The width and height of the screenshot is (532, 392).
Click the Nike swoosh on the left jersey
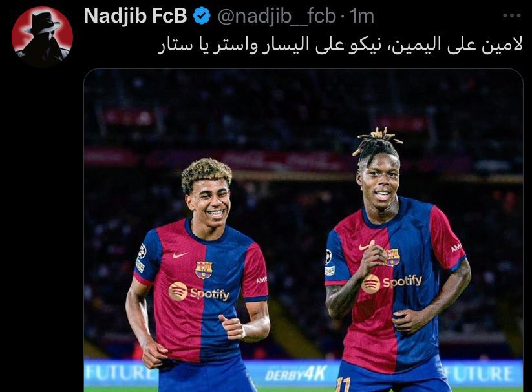(180, 254)
